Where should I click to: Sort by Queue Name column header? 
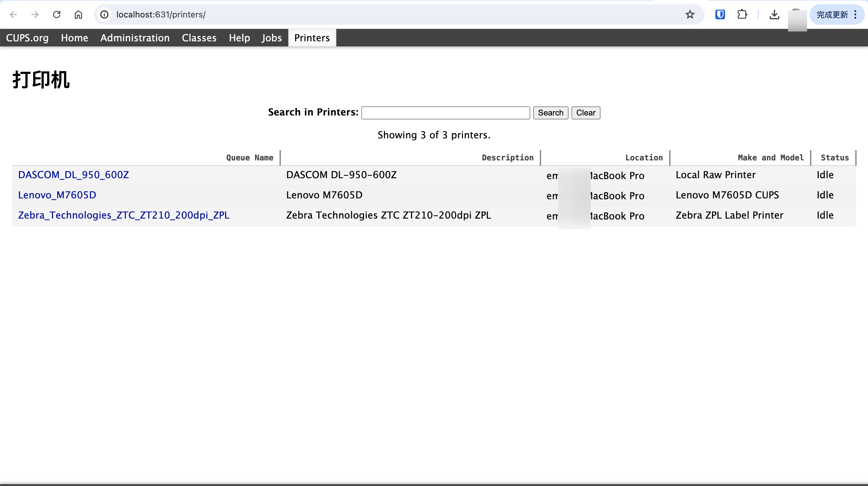pyautogui.click(x=250, y=158)
